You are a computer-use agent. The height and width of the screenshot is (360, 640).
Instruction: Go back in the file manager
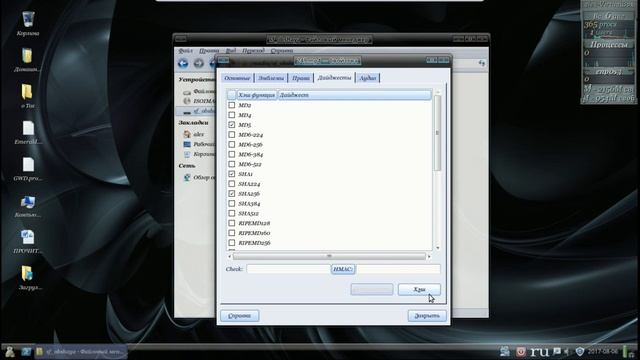(x=183, y=63)
